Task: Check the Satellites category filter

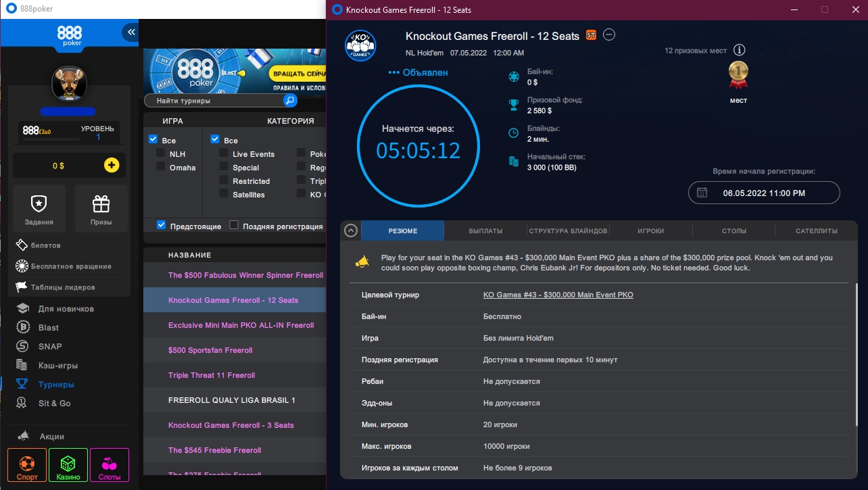Action: tap(224, 194)
